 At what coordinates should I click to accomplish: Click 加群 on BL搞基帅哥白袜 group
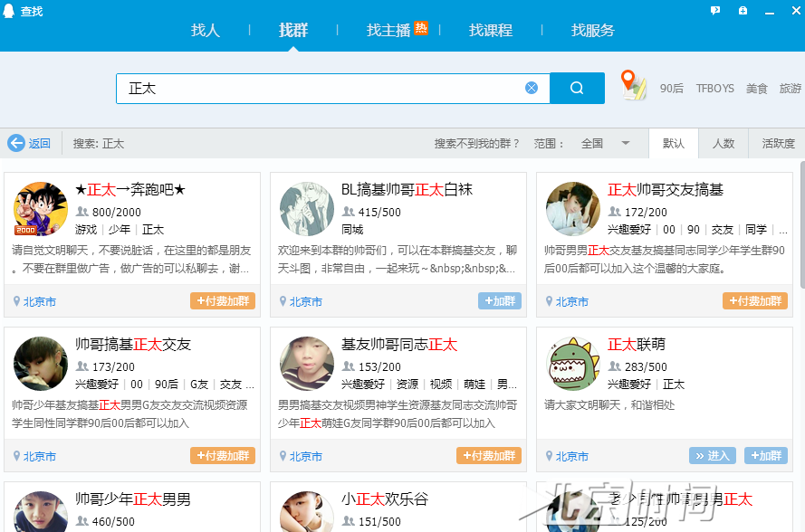pyautogui.click(x=499, y=299)
